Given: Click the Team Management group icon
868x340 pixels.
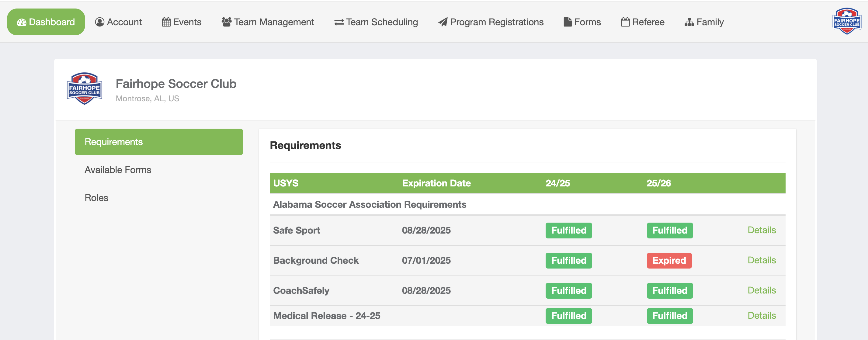Looking at the screenshot, I should tap(227, 22).
